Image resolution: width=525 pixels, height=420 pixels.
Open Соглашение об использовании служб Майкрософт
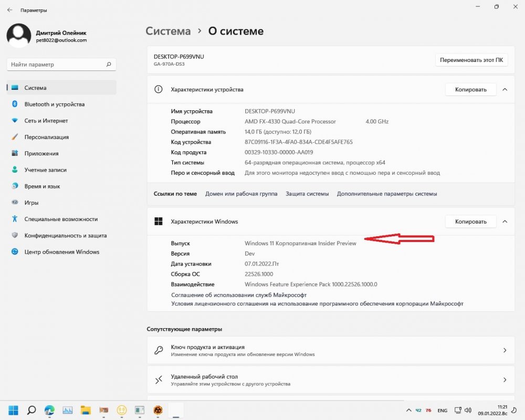[x=239, y=295]
